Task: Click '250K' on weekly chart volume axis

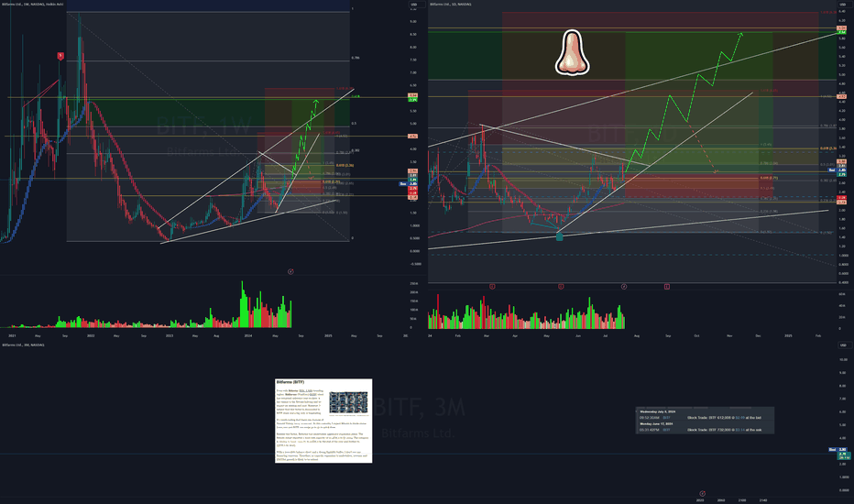Action: (x=414, y=284)
